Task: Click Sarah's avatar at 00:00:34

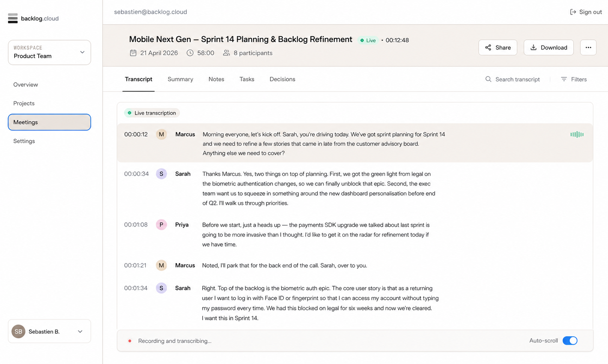Action: (x=161, y=174)
